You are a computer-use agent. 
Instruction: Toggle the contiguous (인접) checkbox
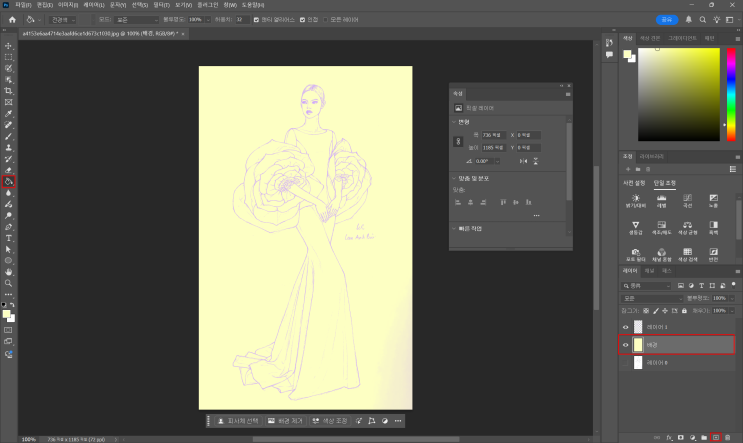click(x=302, y=19)
